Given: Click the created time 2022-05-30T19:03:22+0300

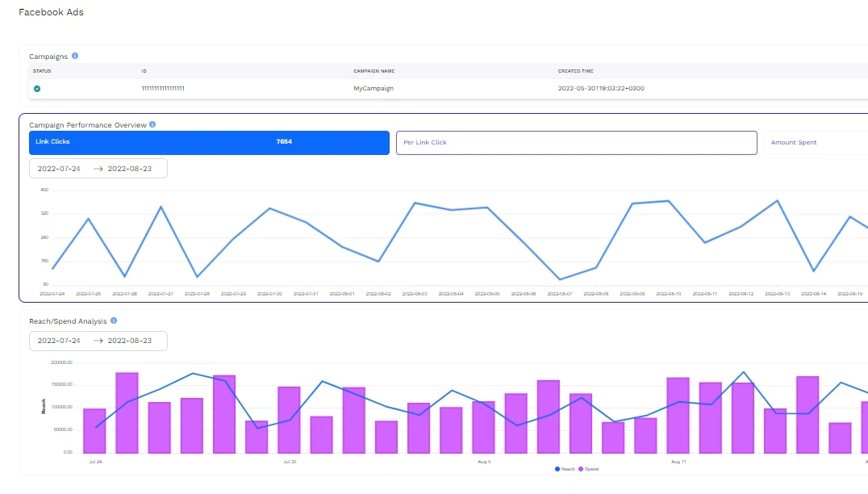Looking at the screenshot, I should (601, 89).
